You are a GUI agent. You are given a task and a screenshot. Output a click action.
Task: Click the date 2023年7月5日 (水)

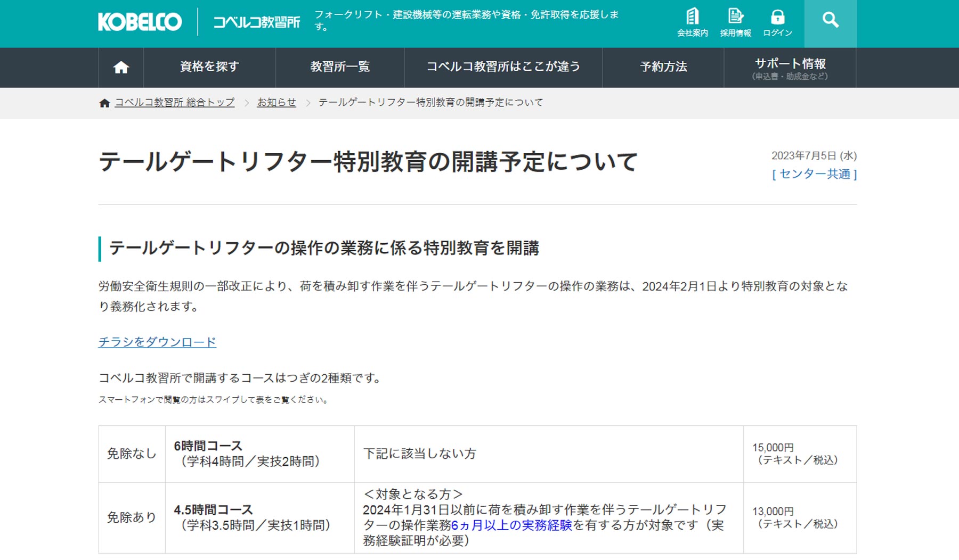point(814,155)
